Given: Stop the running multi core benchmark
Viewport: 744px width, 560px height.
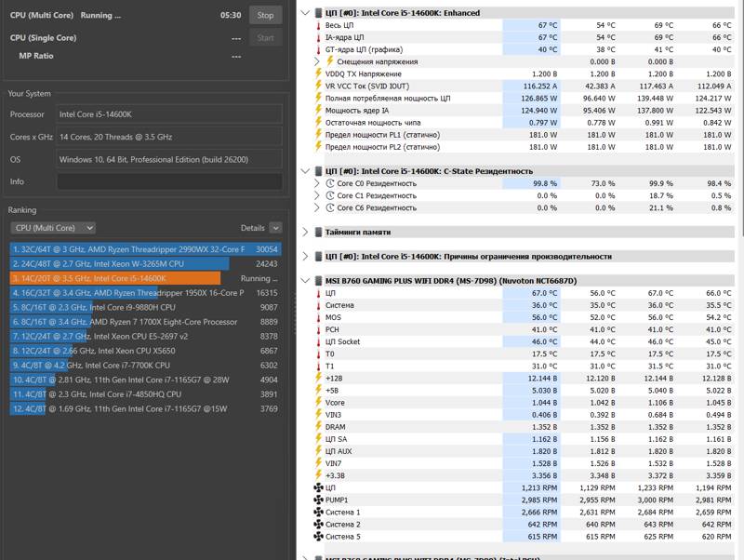Looking at the screenshot, I should click(265, 15).
